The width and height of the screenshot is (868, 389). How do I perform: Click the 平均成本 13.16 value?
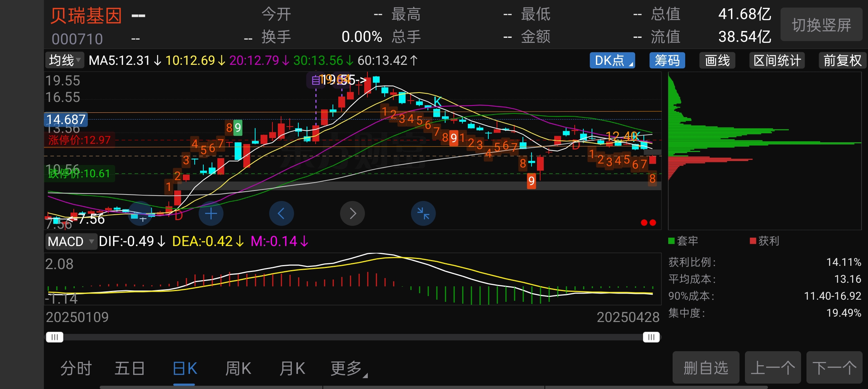847,279
